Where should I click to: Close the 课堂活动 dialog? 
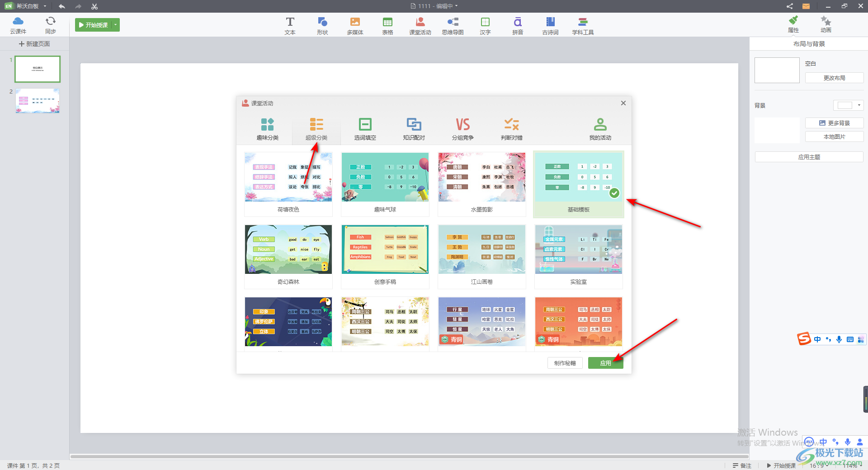tap(623, 103)
